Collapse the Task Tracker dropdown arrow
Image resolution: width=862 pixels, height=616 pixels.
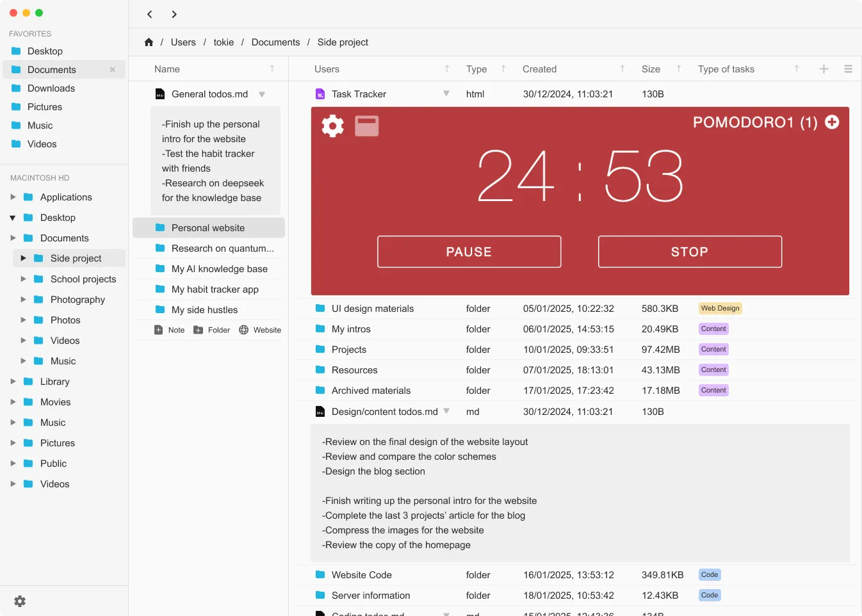coord(446,94)
